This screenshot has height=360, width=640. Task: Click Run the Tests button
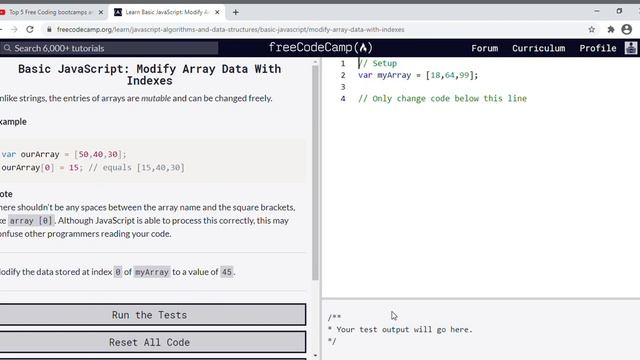(x=152, y=315)
